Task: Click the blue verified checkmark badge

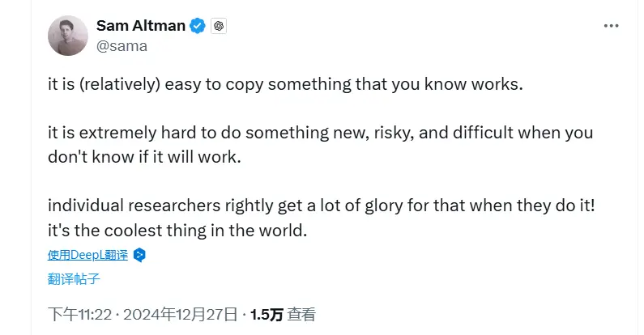Action: pos(198,26)
